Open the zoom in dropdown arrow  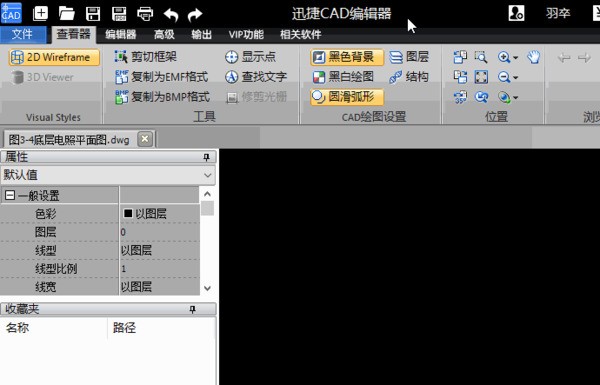(515, 58)
